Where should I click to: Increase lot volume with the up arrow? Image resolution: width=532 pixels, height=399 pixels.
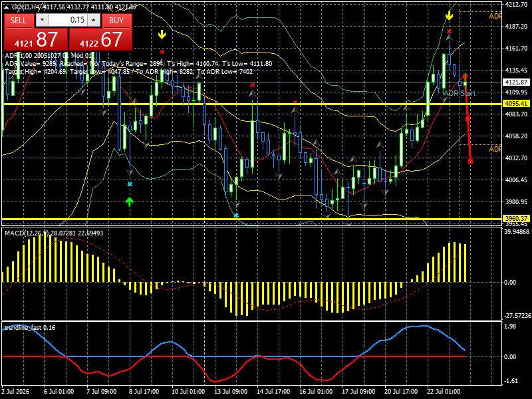pyautogui.click(x=94, y=20)
